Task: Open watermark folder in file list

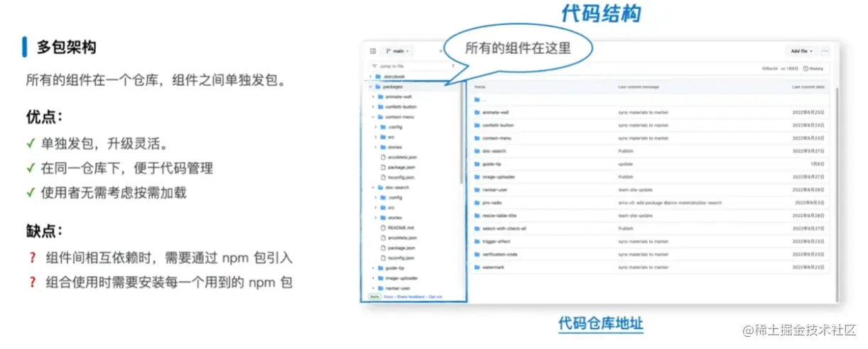Action: tap(493, 267)
